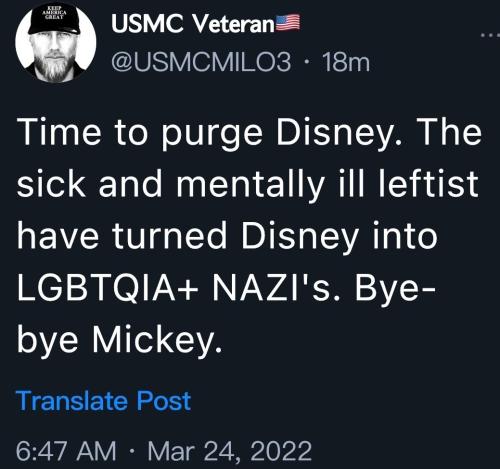
Task: Click the word 'mentally' in the post body
Action: (x=250, y=185)
